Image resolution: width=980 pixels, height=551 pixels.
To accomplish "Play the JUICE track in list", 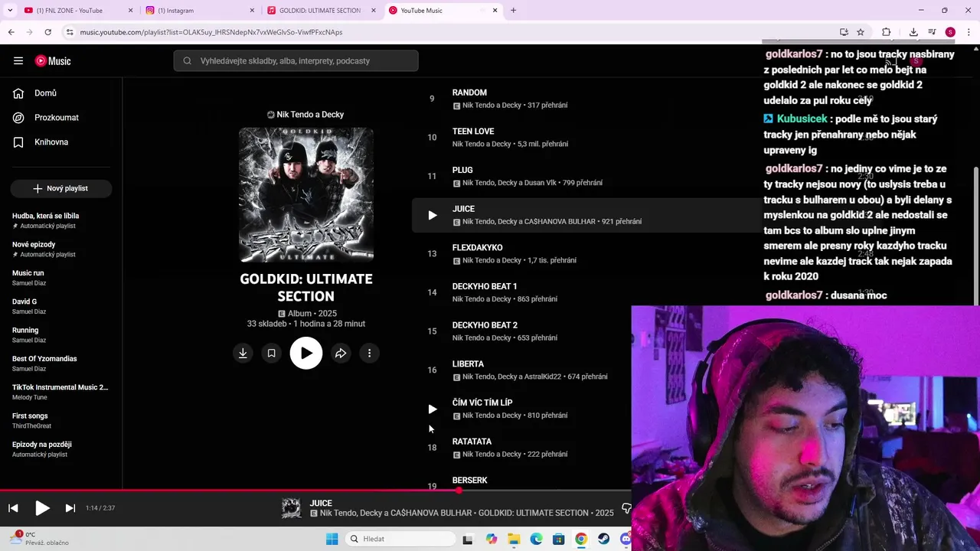I will pyautogui.click(x=432, y=215).
